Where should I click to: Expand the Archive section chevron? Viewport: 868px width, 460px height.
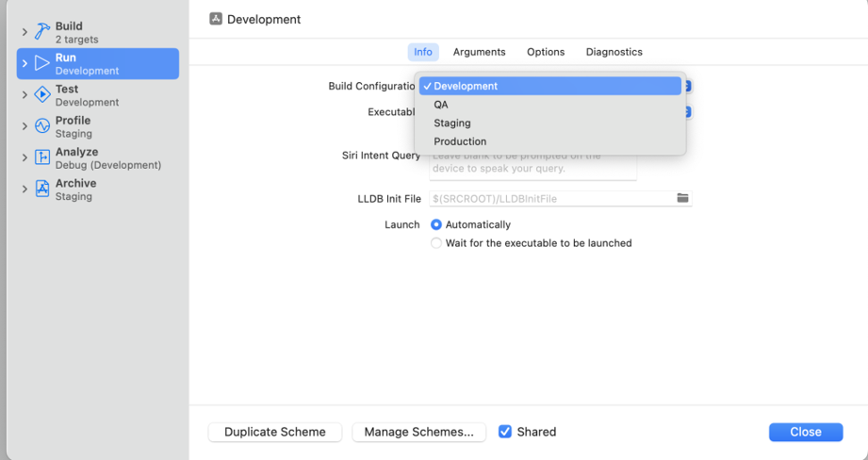tap(25, 189)
